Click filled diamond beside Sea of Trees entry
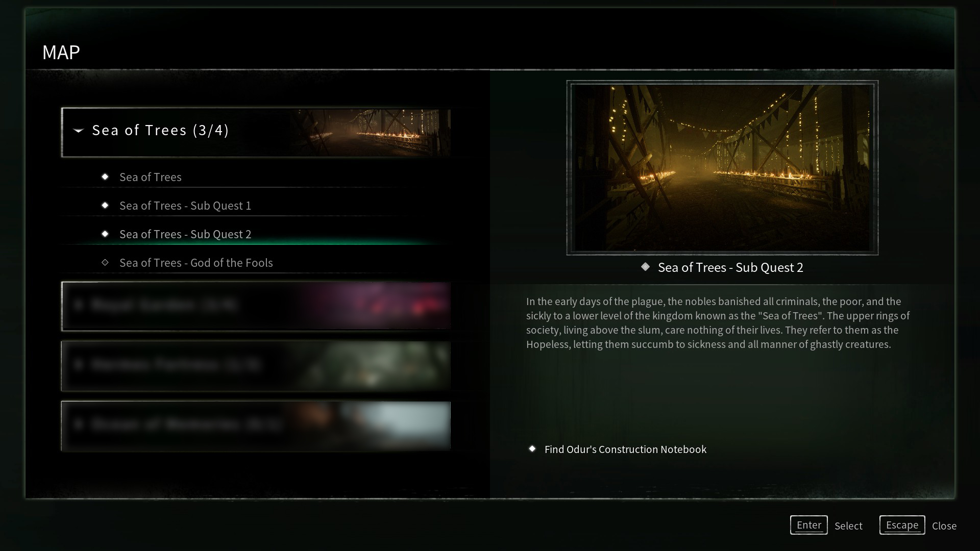 coord(105,177)
